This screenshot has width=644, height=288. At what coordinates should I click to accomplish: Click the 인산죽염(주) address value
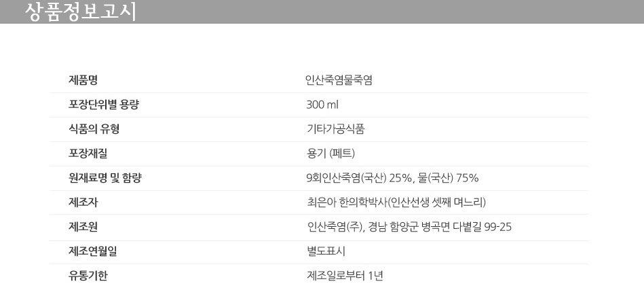tap(409, 227)
